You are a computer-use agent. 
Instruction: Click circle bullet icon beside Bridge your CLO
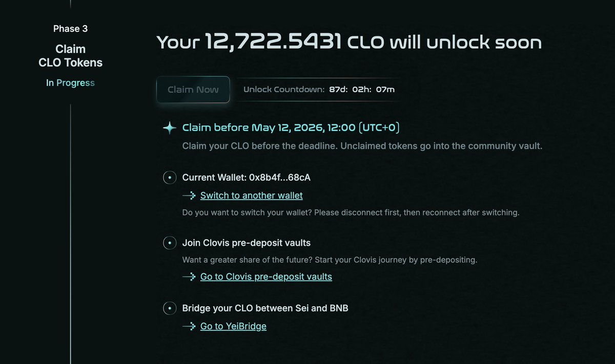[x=170, y=308]
